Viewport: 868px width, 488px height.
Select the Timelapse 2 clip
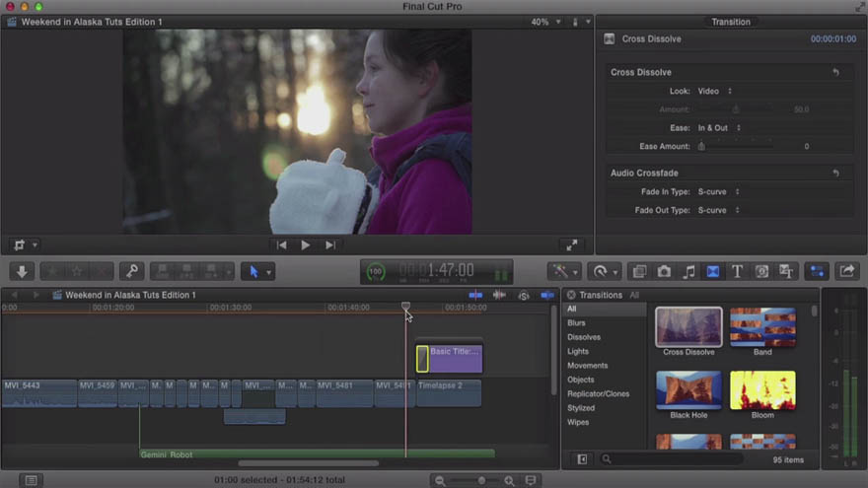point(449,393)
